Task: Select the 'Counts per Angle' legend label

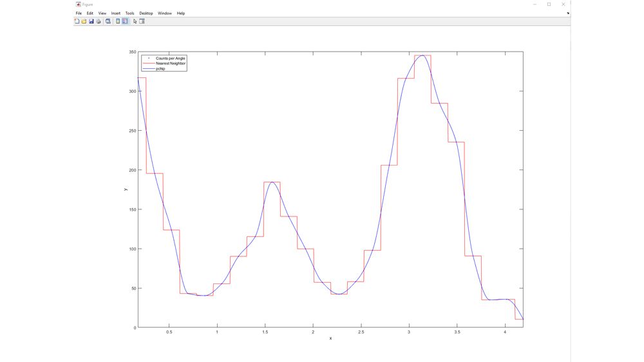Action: 170,59
